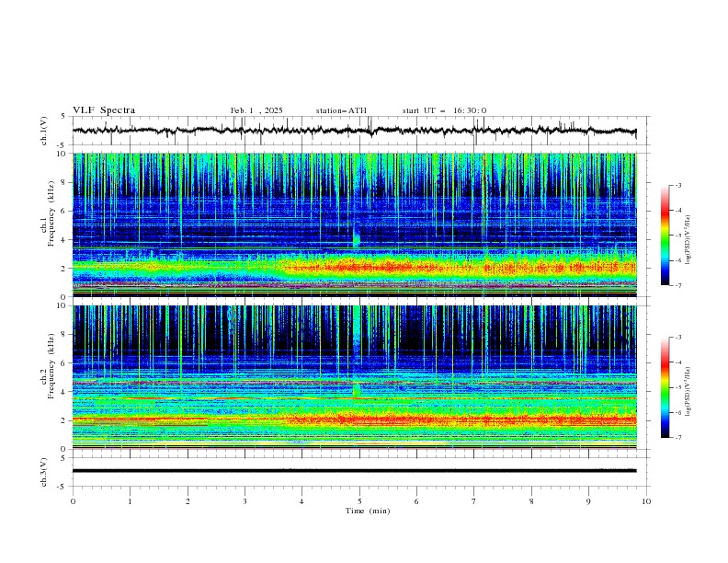Select the "Feb. 1, 2025" date text

(256, 110)
